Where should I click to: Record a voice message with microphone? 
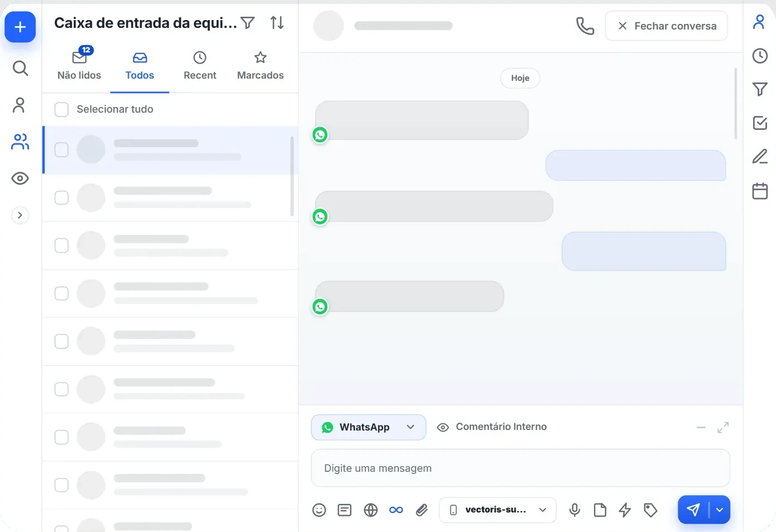[575, 510]
